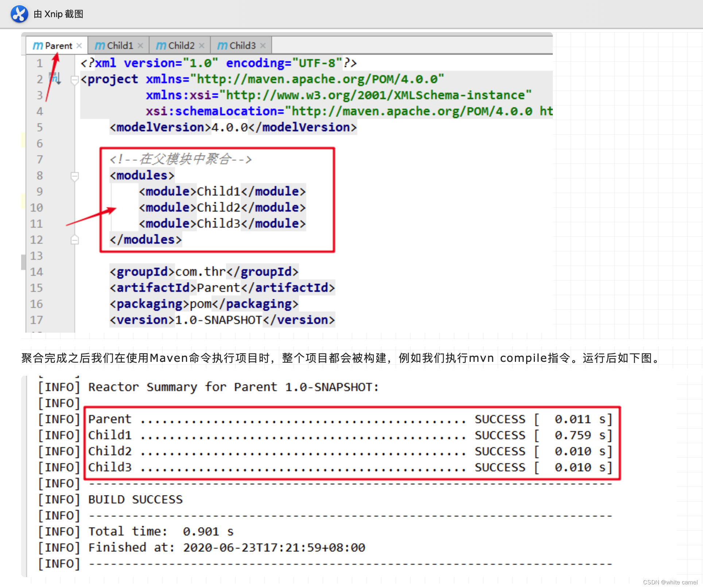Screen dimensions: 703x588
Task: Click the BUILD SUCCESS log line
Action: click(135, 499)
